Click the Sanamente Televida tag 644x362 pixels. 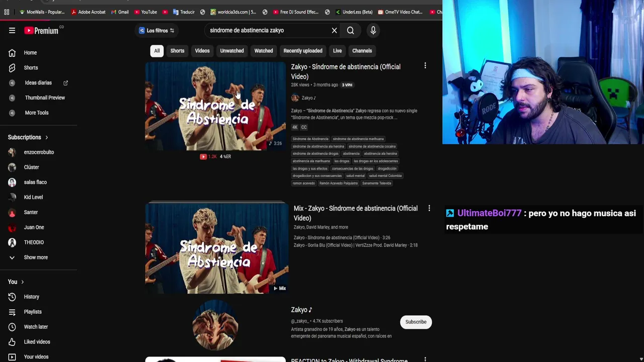pos(377,184)
